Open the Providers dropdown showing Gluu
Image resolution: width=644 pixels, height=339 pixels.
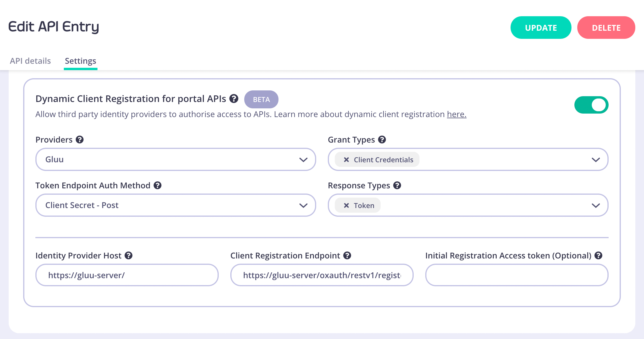click(176, 159)
